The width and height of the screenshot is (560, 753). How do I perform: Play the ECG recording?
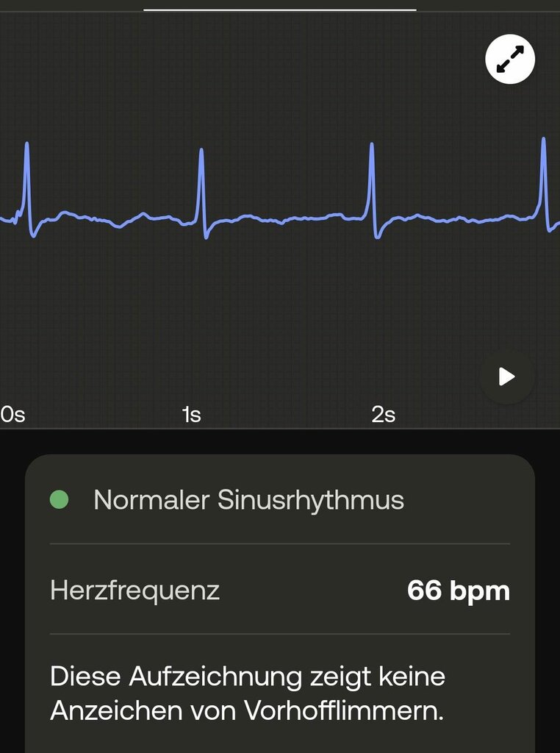tap(507, 376)
